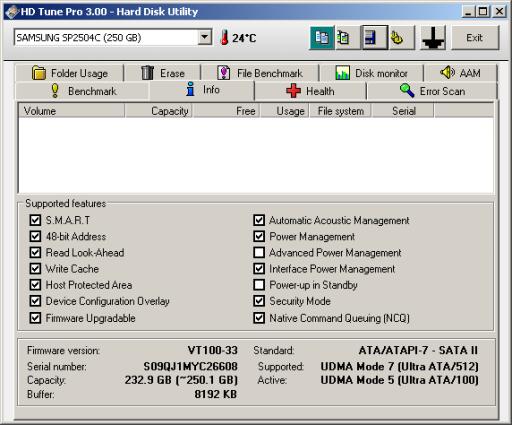Click the minimize-to-tray down arrow icon

pyautogui.click(x=433, y=38)
